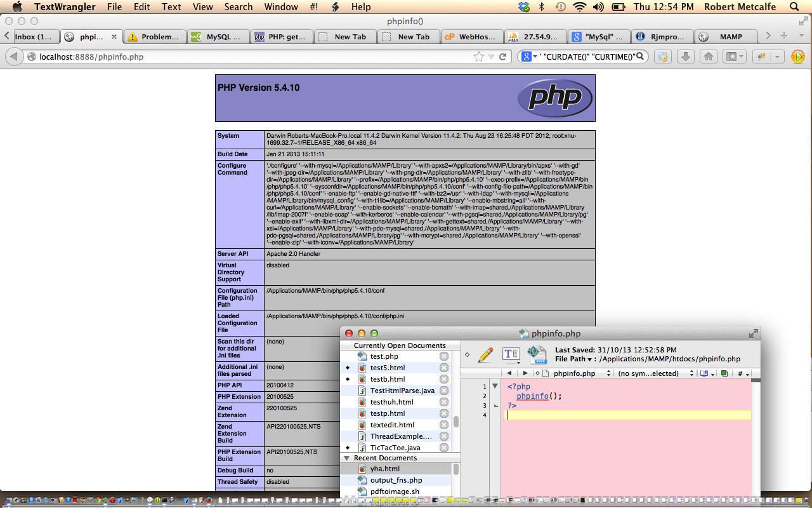Click the pencil edit icon in TextWrangler toolbar

485,354
